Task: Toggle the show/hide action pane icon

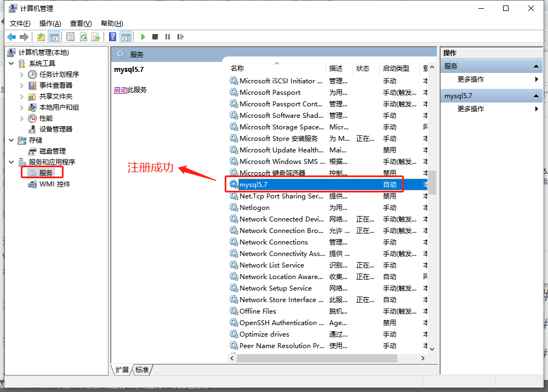Action: pos(126,37)
